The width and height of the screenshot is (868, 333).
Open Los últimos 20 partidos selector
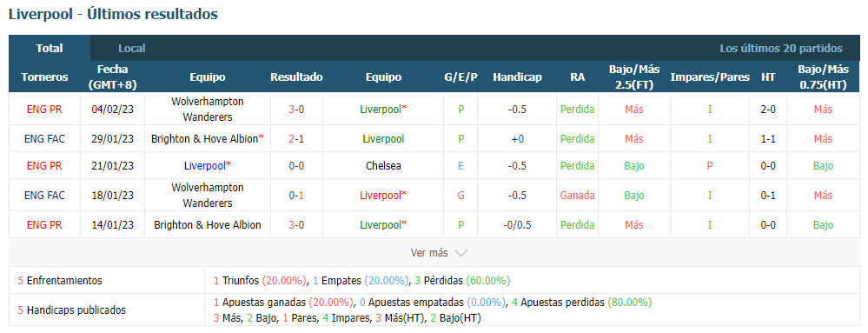(780, 48)
